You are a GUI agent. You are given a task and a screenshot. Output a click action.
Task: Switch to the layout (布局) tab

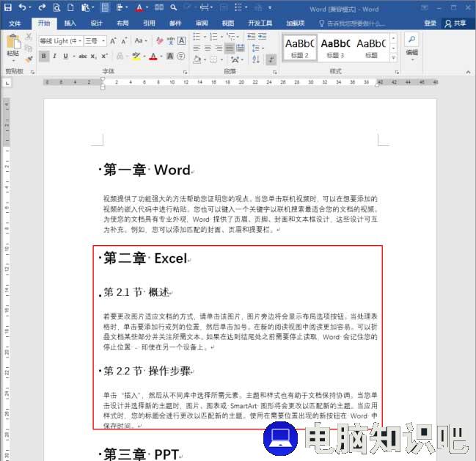pos(123,23)
